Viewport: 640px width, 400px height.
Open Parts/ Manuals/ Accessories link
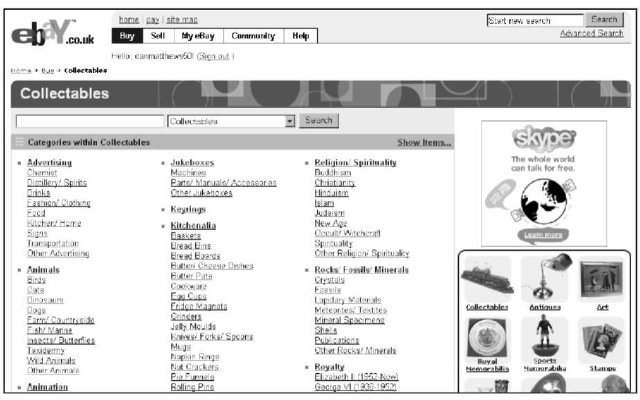(223, 182)
